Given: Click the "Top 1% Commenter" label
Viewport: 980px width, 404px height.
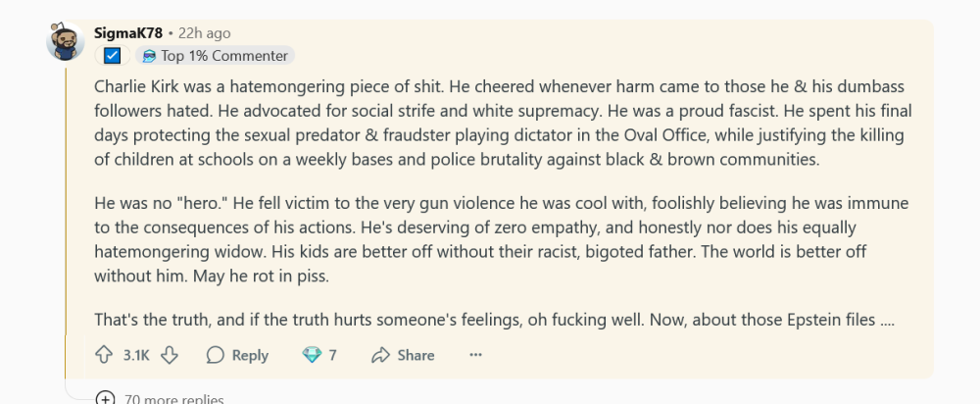Looking at the screenshot, I should point(224,56).
